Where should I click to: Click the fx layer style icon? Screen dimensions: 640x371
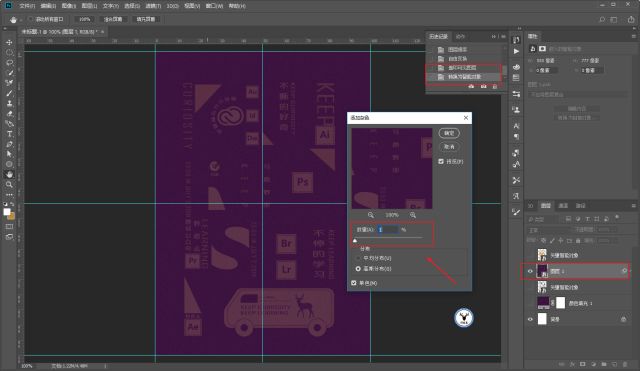pos(572,364)
